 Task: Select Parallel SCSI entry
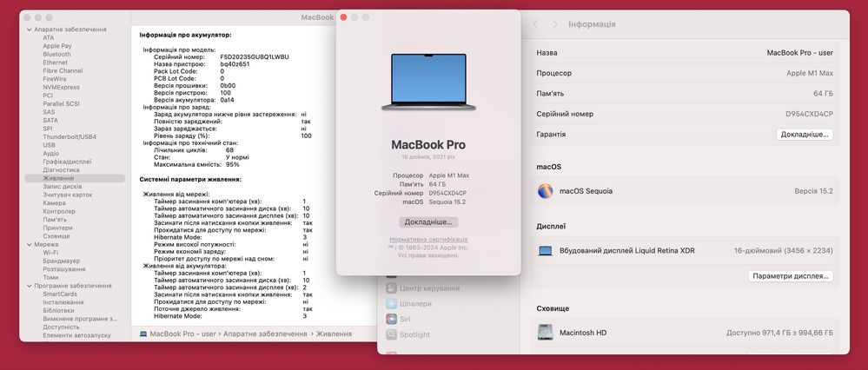point(61,103)
